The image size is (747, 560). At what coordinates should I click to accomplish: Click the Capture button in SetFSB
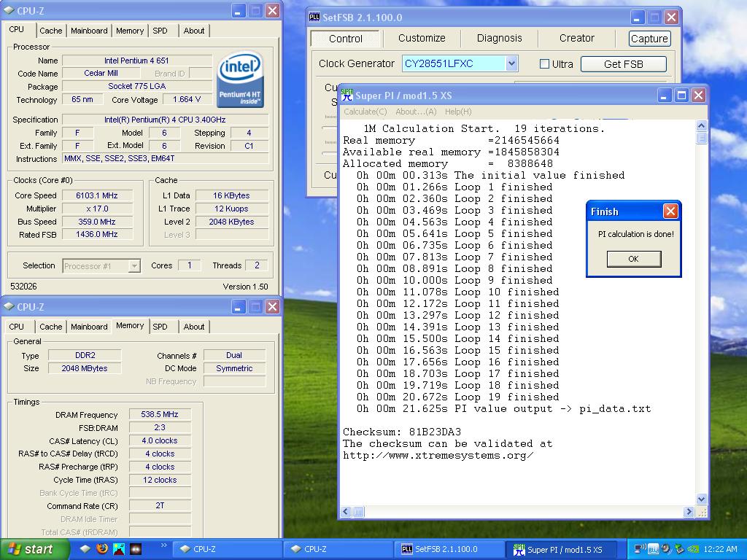[x=649, y=39]
